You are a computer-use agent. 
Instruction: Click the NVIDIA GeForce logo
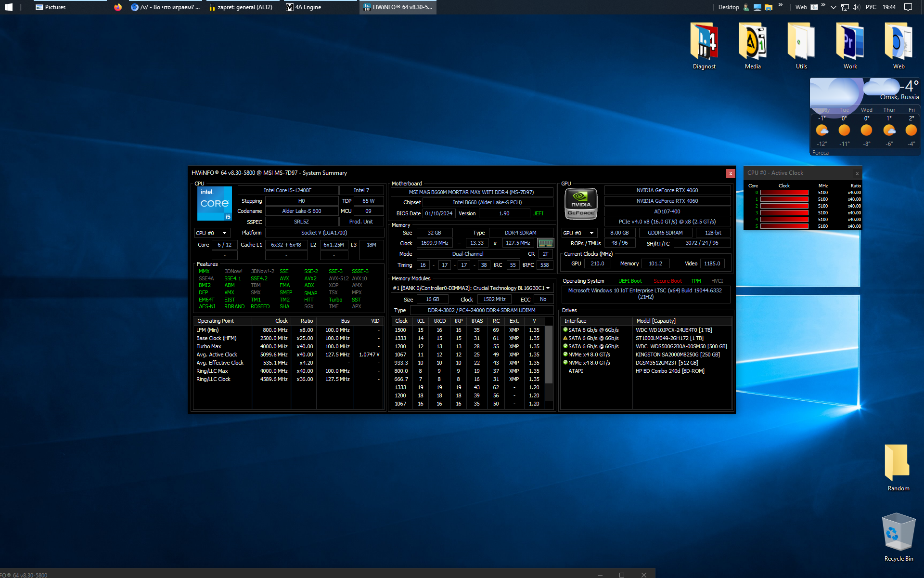coord(581,204)
